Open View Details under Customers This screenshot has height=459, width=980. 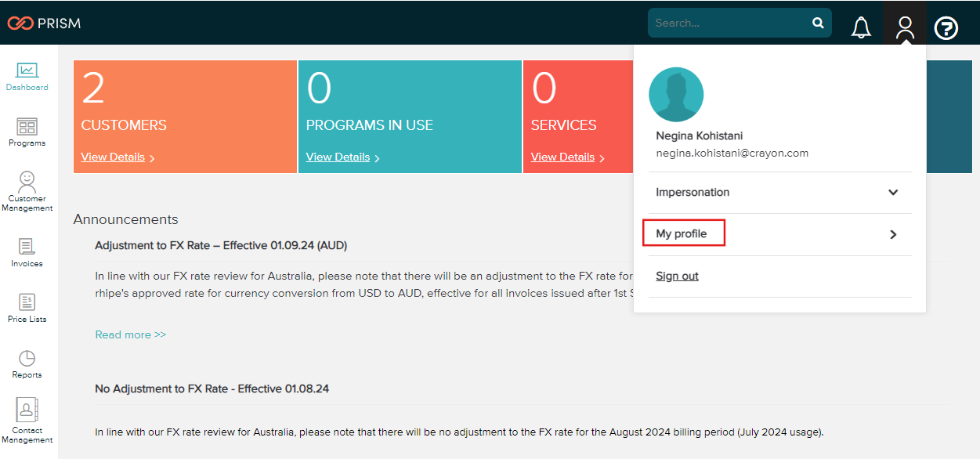[113, 157]
